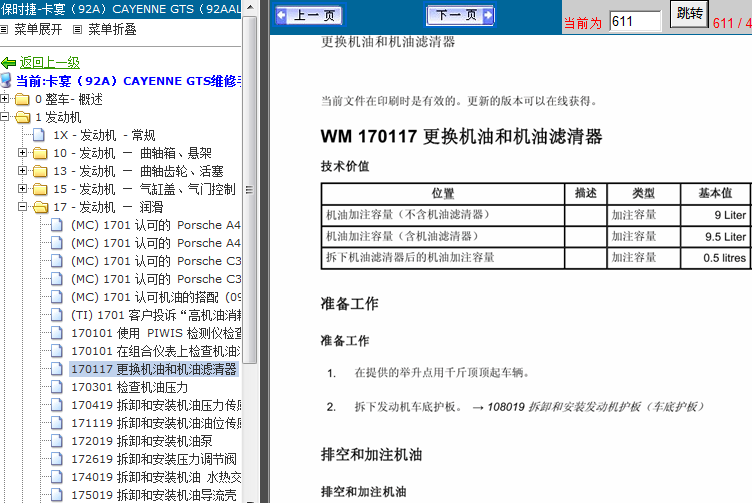Click page icon of 172619 拆卸和安装压力调节阀

point(57,459)
